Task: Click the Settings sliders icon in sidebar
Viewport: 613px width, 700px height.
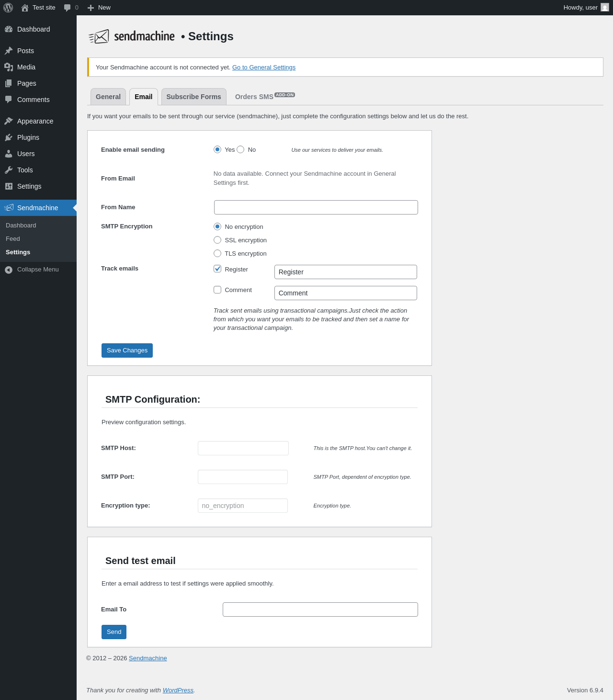Action: [9, 186]
